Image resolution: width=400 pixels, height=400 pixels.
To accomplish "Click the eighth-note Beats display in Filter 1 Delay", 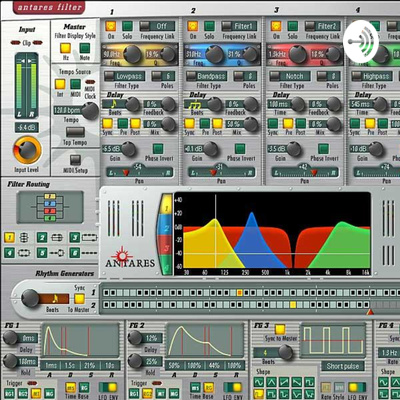I will point(114,104).
